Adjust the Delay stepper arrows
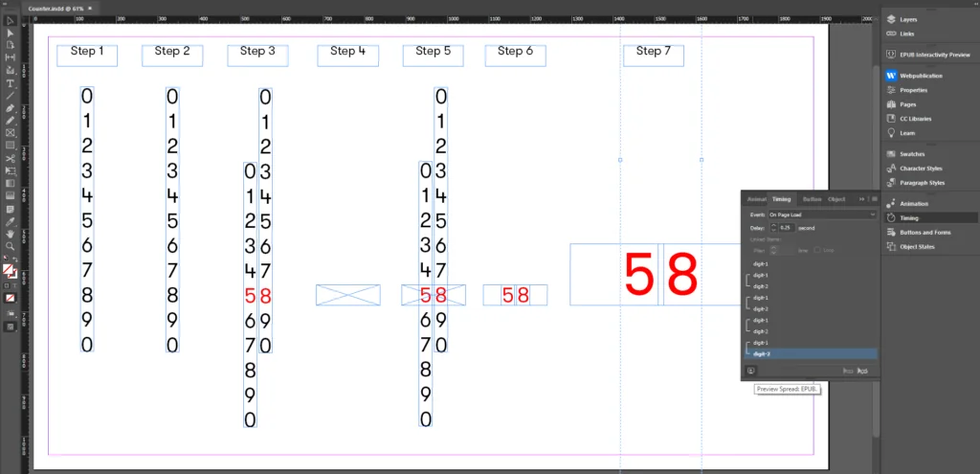The image size is (980, 474). (774, 228)
